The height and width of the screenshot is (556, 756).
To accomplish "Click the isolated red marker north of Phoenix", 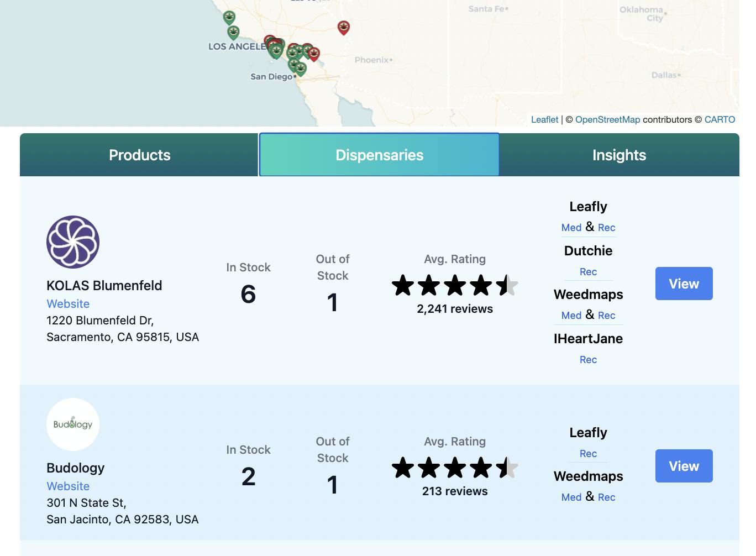I will [344, 28].
